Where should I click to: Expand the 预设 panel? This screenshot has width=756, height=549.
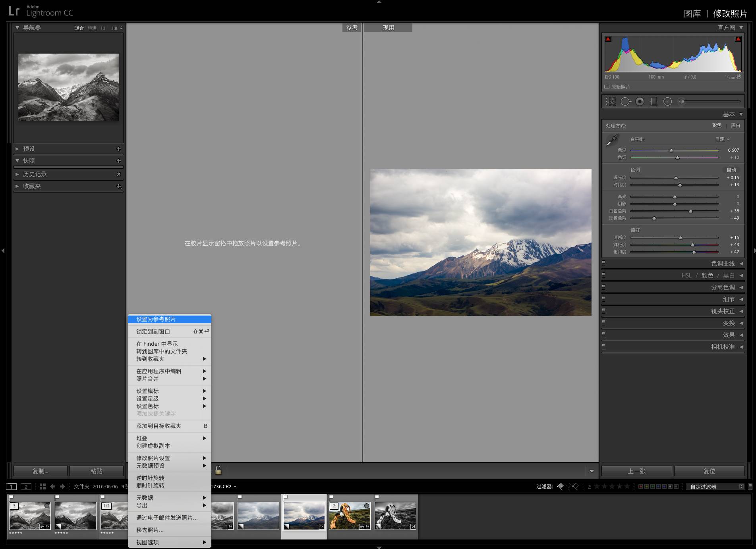29,149
